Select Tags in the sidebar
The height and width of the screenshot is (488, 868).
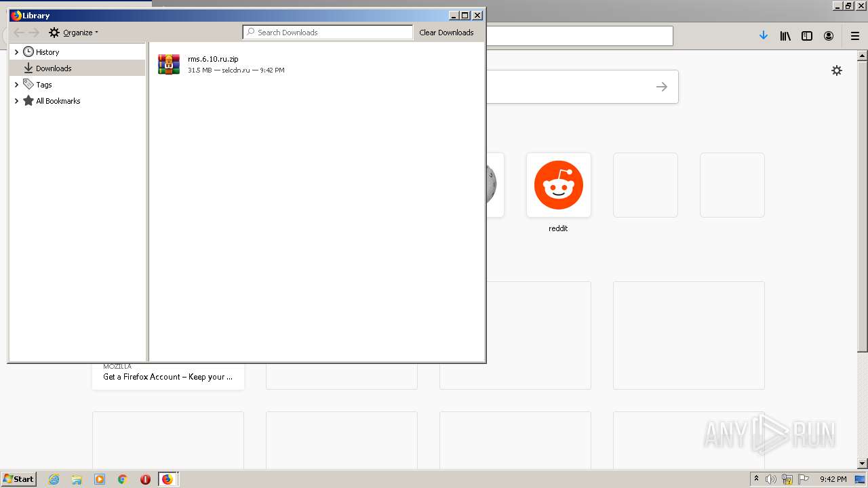click(43, 85)
